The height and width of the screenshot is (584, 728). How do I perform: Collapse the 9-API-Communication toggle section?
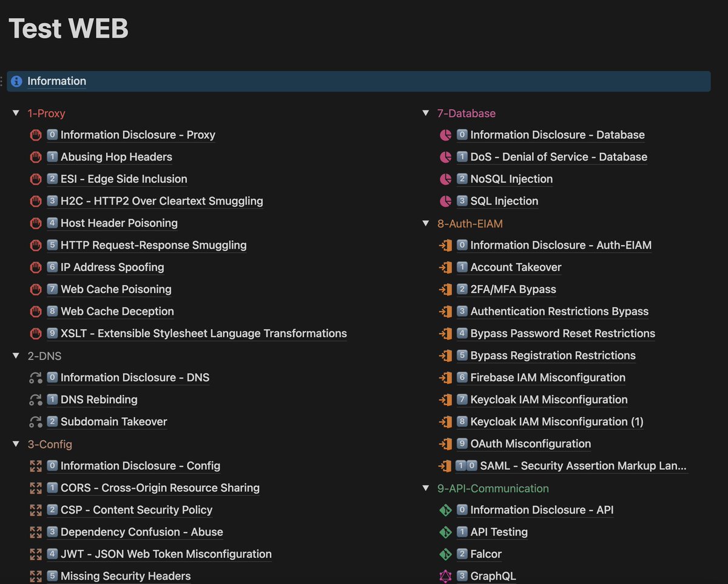tap(426, 488)
